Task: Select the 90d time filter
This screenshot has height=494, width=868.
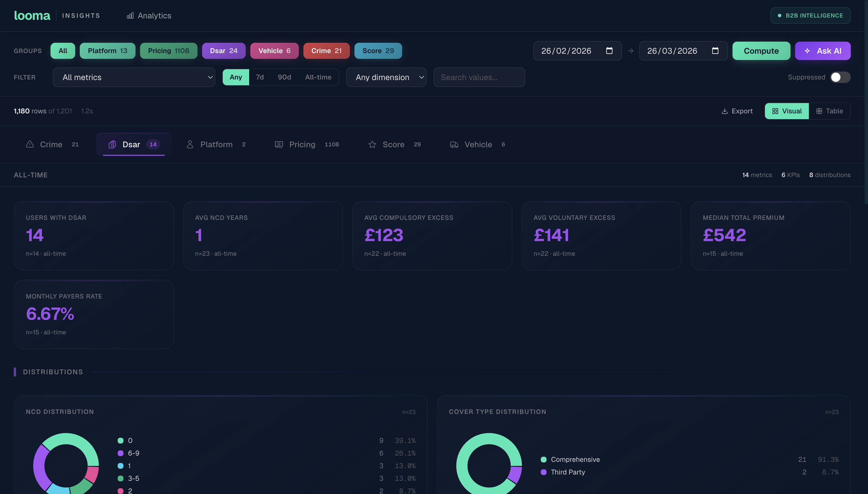Action: tap(284, 77)
